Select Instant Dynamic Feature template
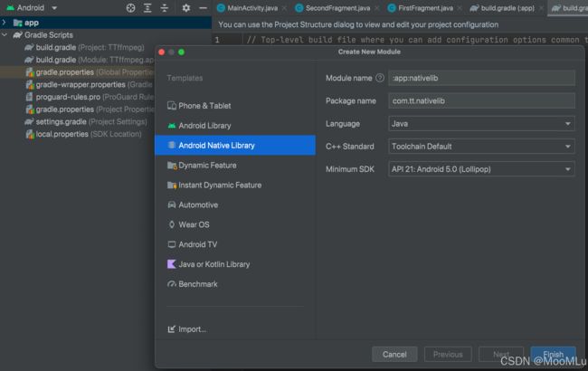Screen dimensions: 588x371 235,185
